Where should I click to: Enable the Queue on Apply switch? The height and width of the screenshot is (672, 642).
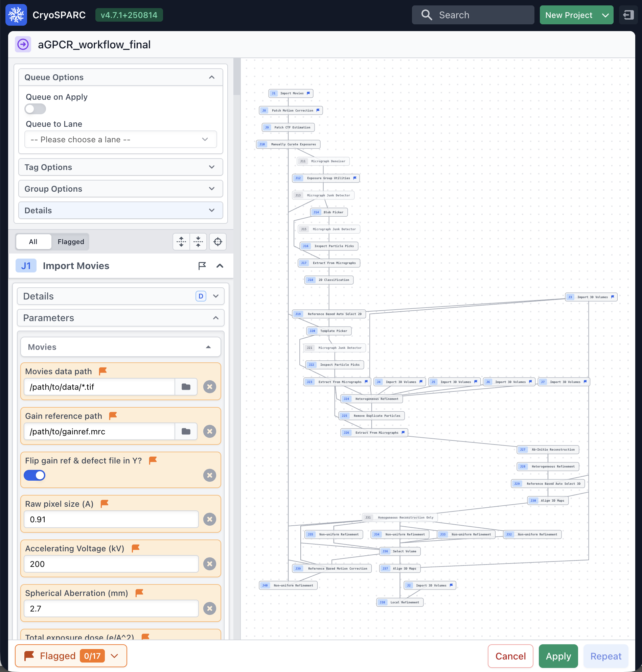35,109
